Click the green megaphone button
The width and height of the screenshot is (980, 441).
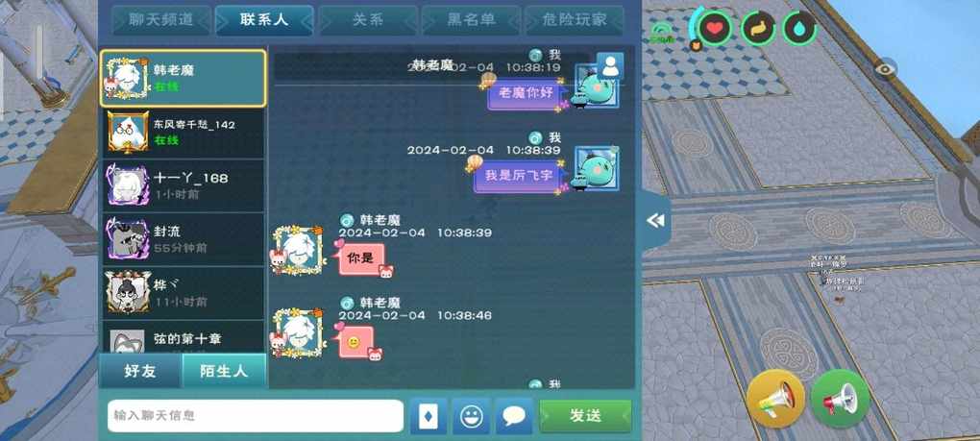coord(840,399)
